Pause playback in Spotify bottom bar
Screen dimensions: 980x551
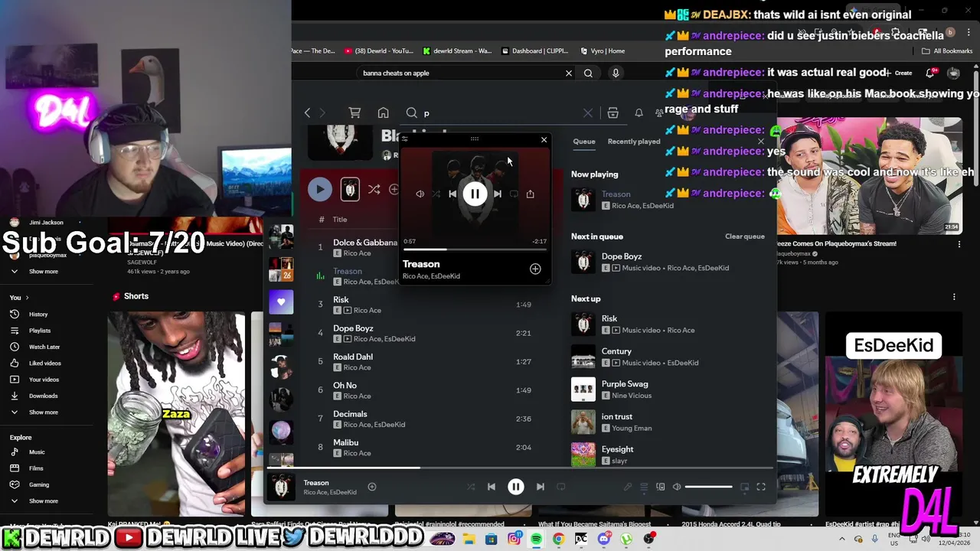[516, 487]
